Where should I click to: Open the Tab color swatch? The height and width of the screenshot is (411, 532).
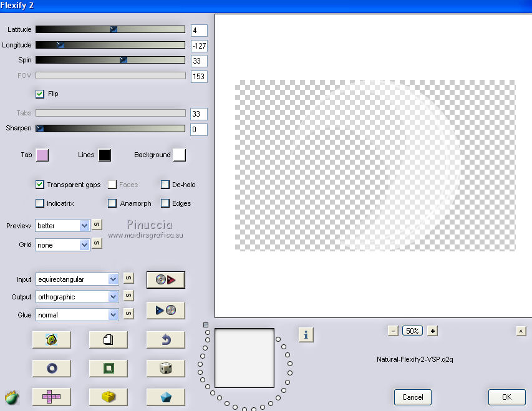[x=42, y=155]
